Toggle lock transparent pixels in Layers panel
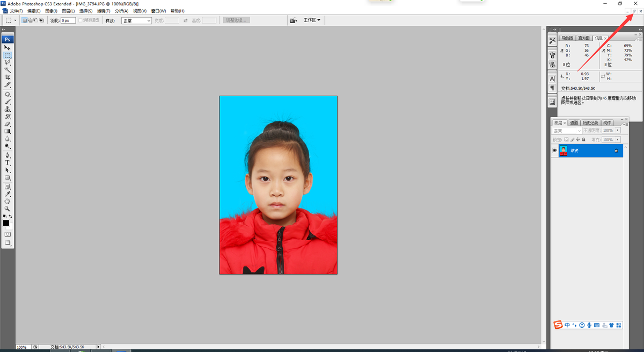The height and width of the screenshot is (352, 644). click(x=566, y=140)
